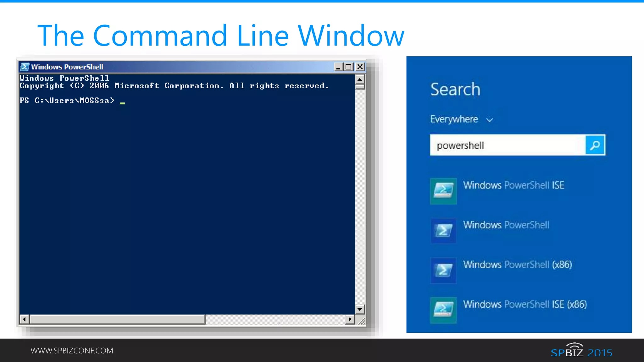Viewport: 644px width, 362px height.
Task: Click the horizontal scrollbar thumb
Action: tap(118, 319)
